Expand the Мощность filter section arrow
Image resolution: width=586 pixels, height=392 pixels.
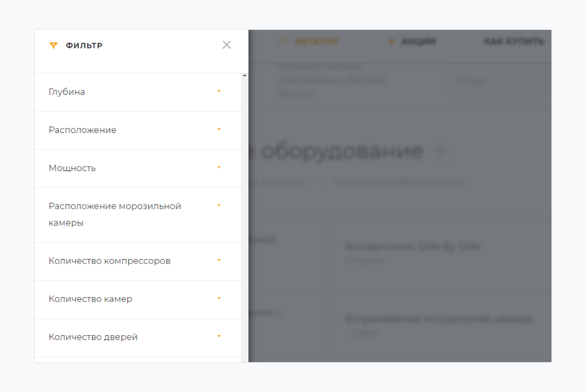(219, 168)
